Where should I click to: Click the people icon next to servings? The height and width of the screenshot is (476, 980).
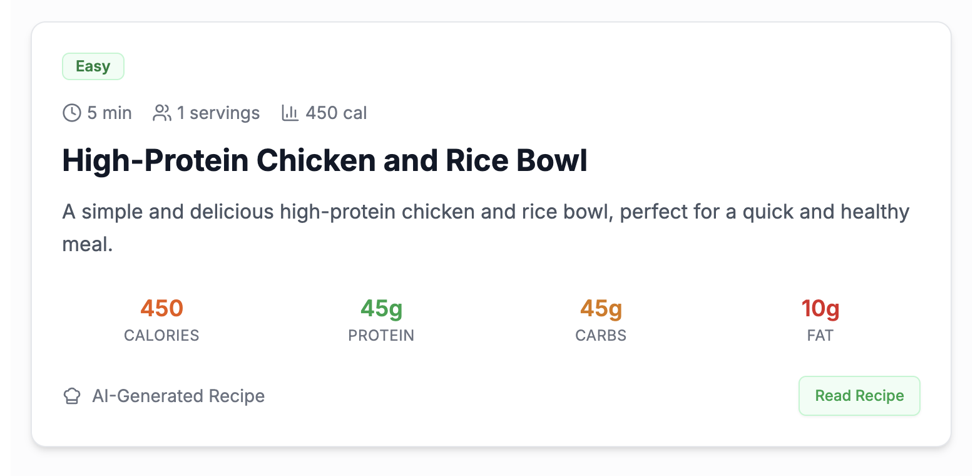(x=162, y=113)
